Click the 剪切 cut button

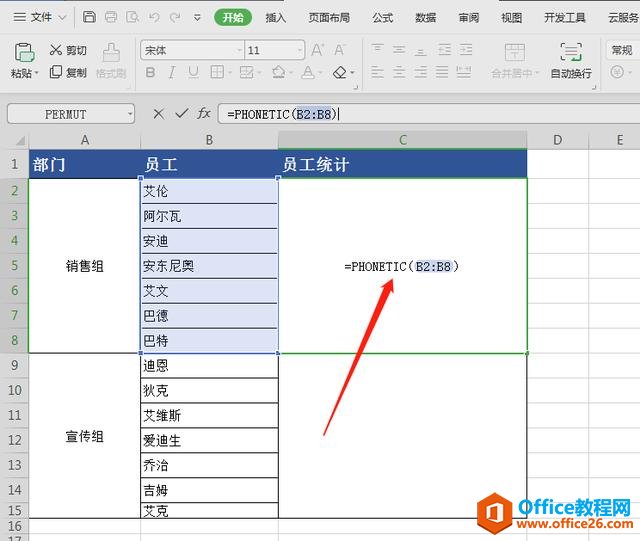pyautogui.click(x=68, y=50)
